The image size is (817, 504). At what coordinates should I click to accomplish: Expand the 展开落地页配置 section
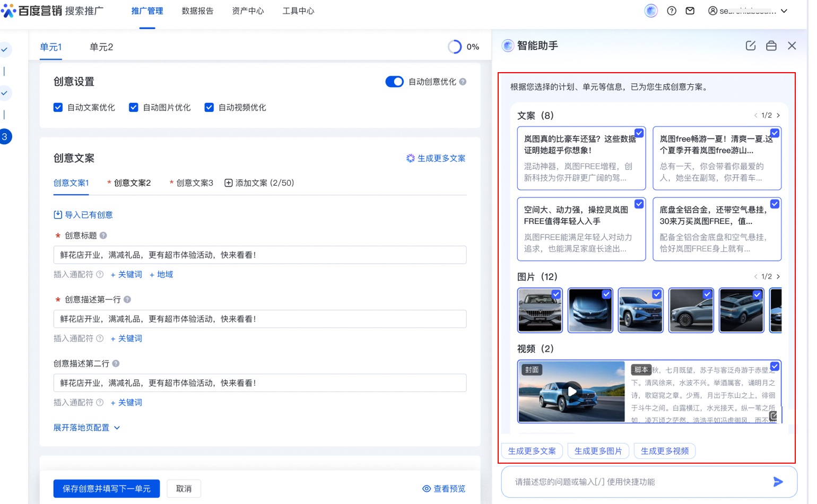(86, 428)
